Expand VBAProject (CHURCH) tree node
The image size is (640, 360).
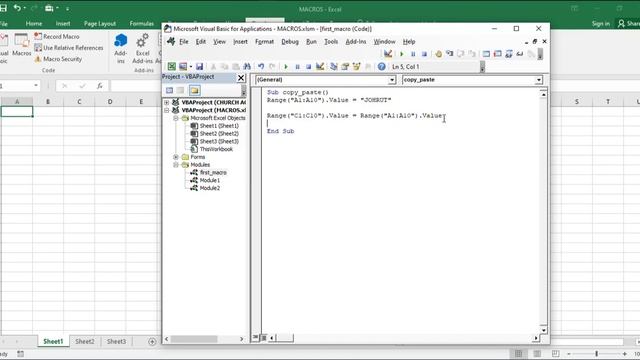pos(167,102)
